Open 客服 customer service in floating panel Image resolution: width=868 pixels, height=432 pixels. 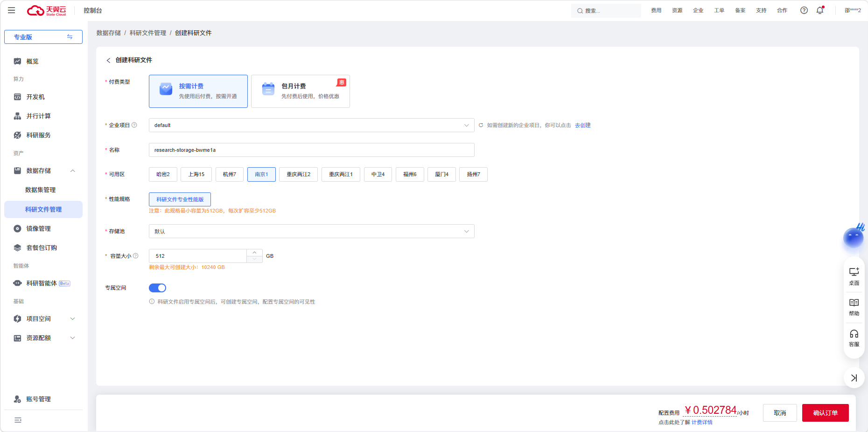tap(854, 338)
